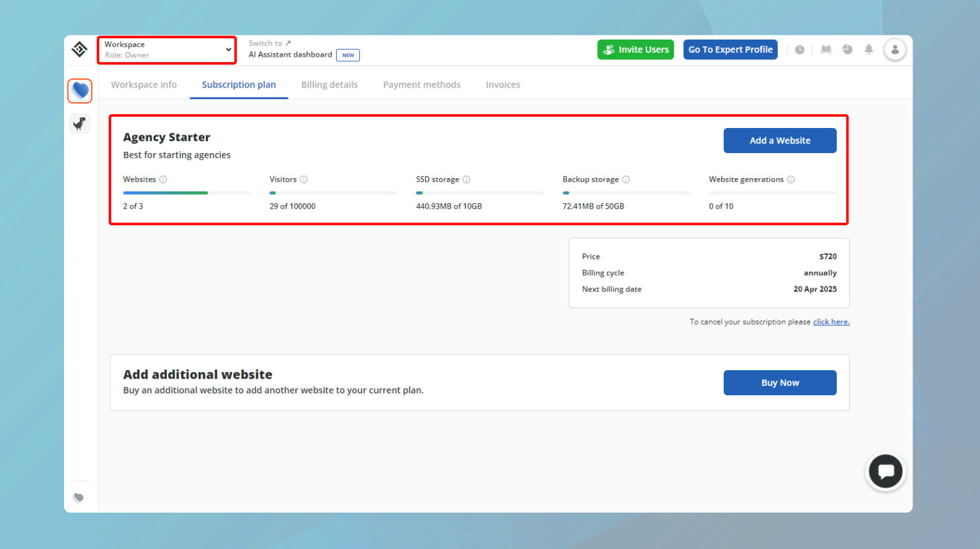Click the company logo in top-left corner
Screen dimensions: 980x549
click(x=79, y=49)
